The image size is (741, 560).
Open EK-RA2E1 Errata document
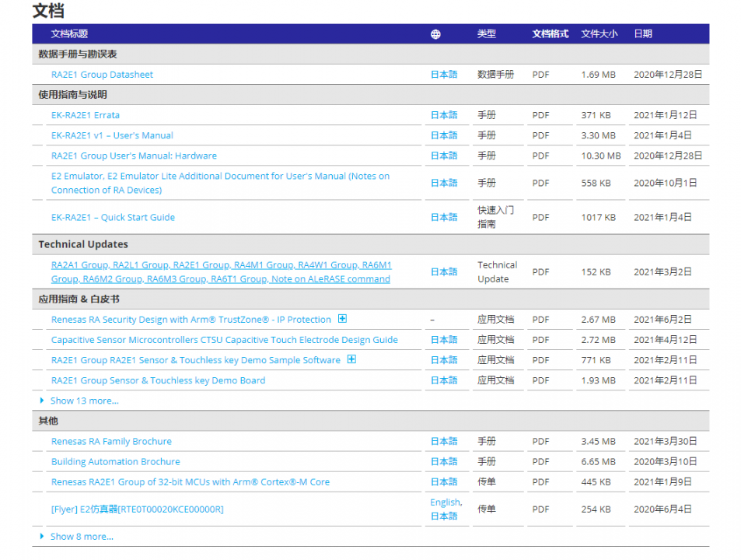(86, 115)
